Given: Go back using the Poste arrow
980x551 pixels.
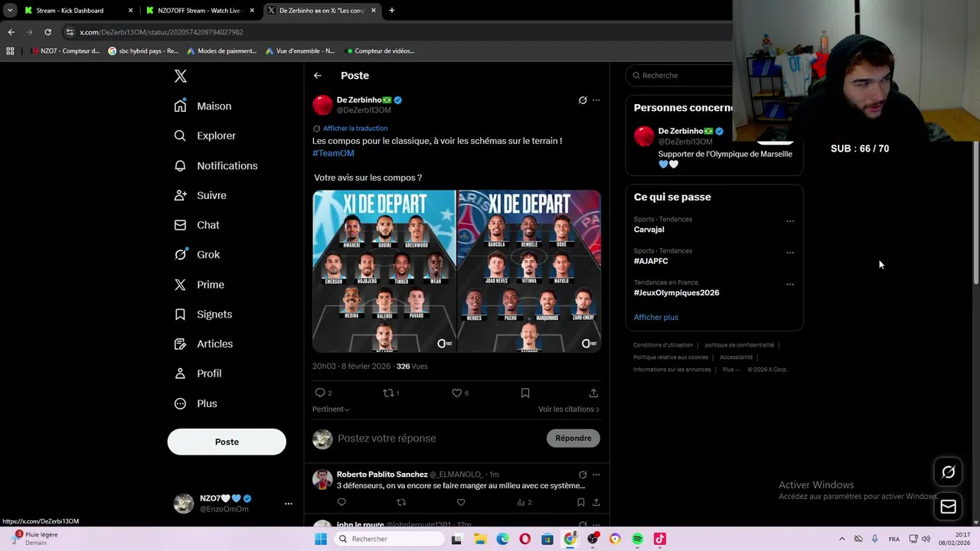Looking at the screenshot, I should point(318,76).
